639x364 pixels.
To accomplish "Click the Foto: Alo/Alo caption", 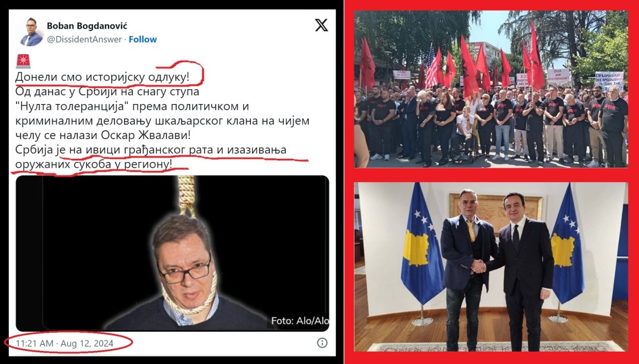I will coord(300,321).
